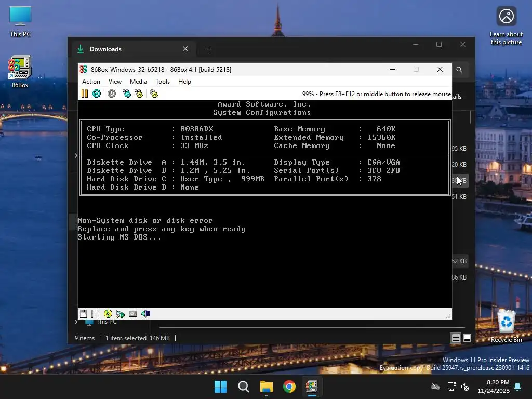Switch File Explorer to large thumbnails view

467,338
